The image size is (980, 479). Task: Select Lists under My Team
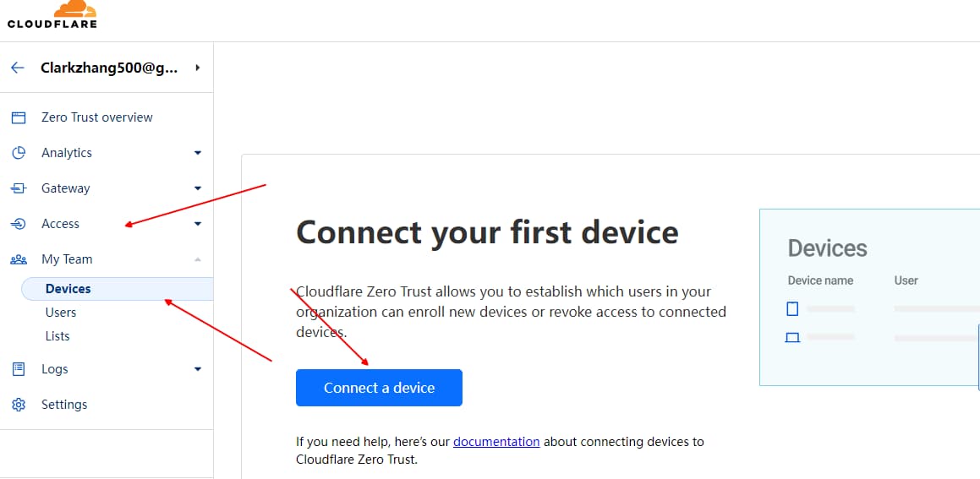[57, 336]
